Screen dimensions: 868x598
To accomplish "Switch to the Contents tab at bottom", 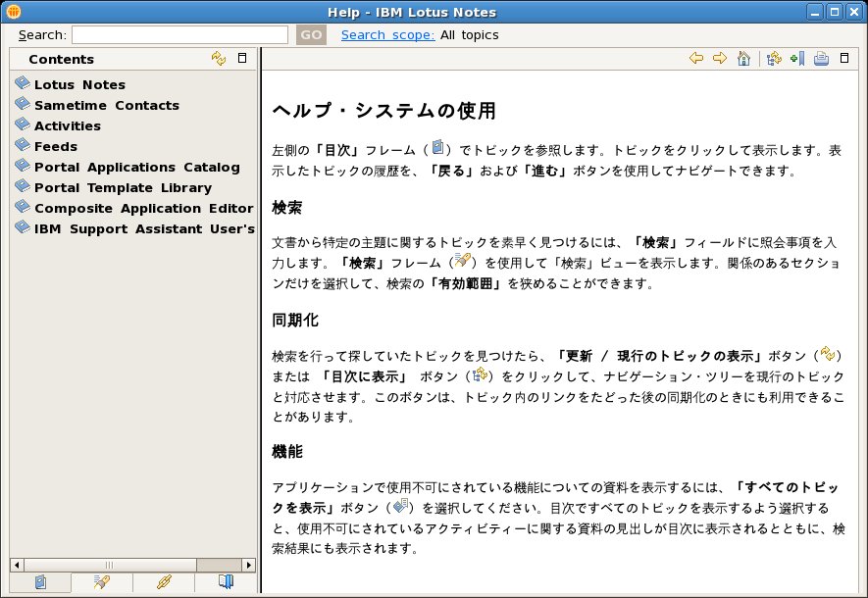I will (x=40, y=582).
